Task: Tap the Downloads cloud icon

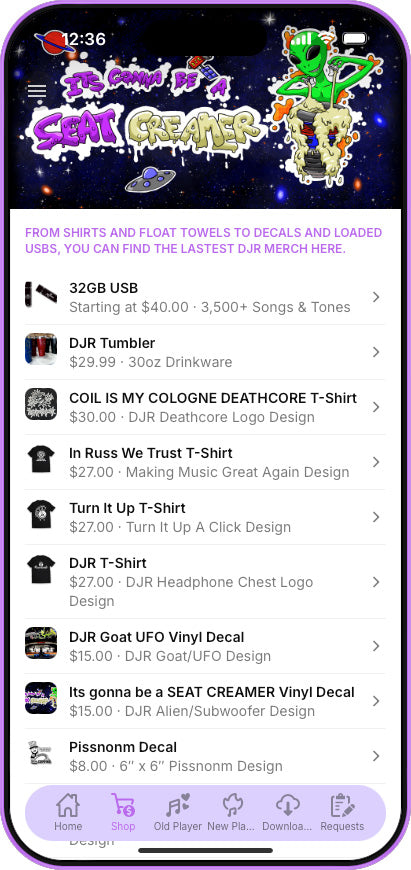Action: [x=287, y=805]
